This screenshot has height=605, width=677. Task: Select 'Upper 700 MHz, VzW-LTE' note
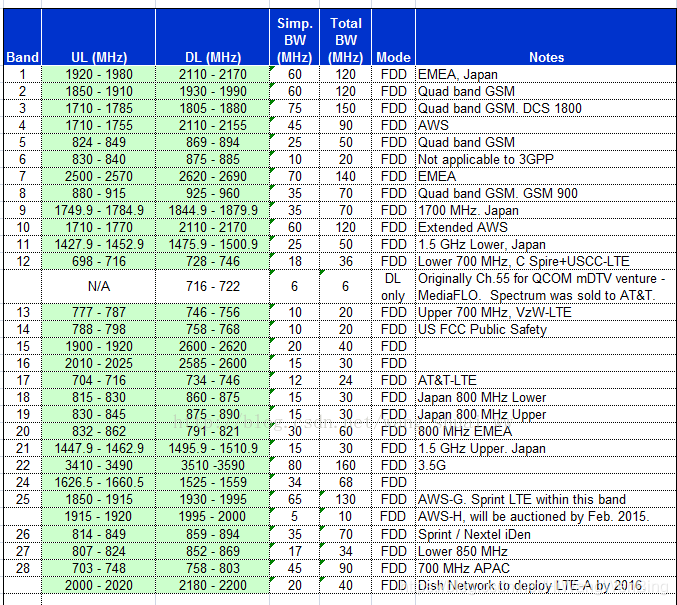point(546,312)
